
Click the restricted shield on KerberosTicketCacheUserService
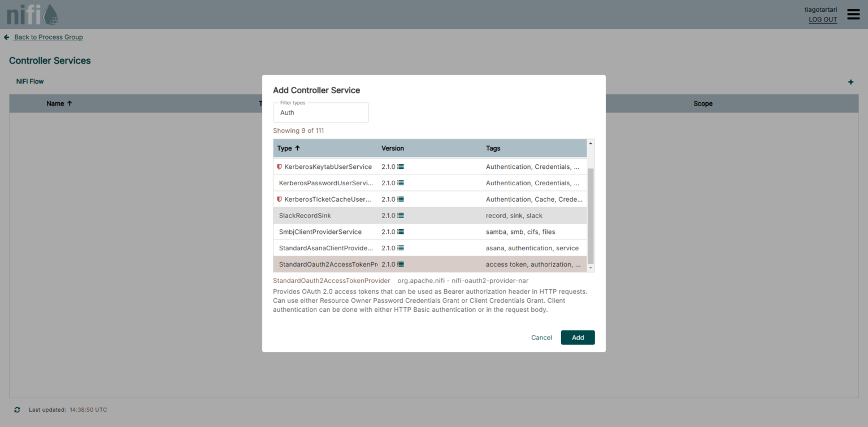click(x=279, y=199)
